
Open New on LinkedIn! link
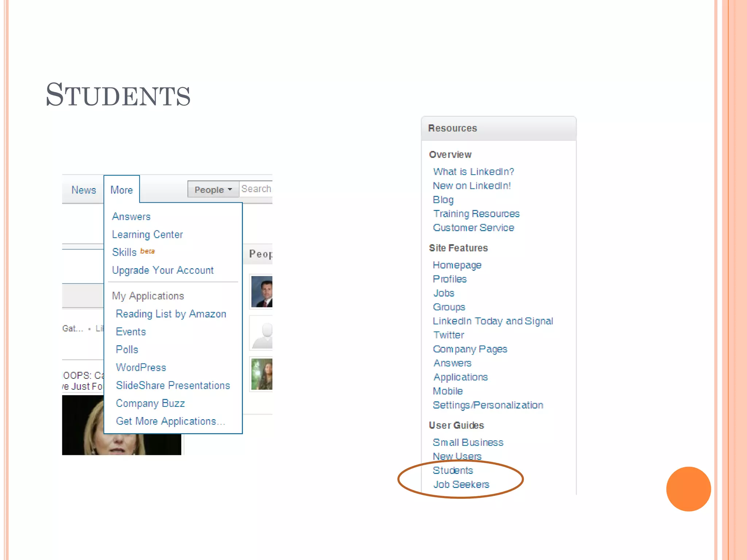tap(472, 186)
